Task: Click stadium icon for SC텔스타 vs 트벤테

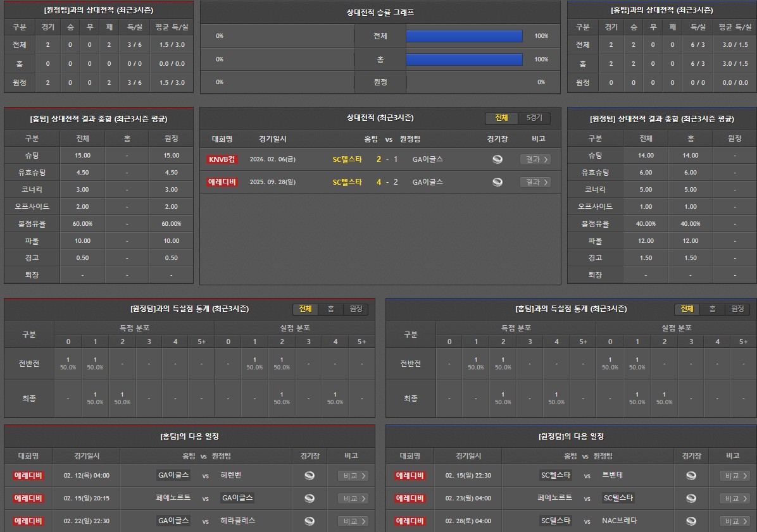Action: click(x=691, y=476)
